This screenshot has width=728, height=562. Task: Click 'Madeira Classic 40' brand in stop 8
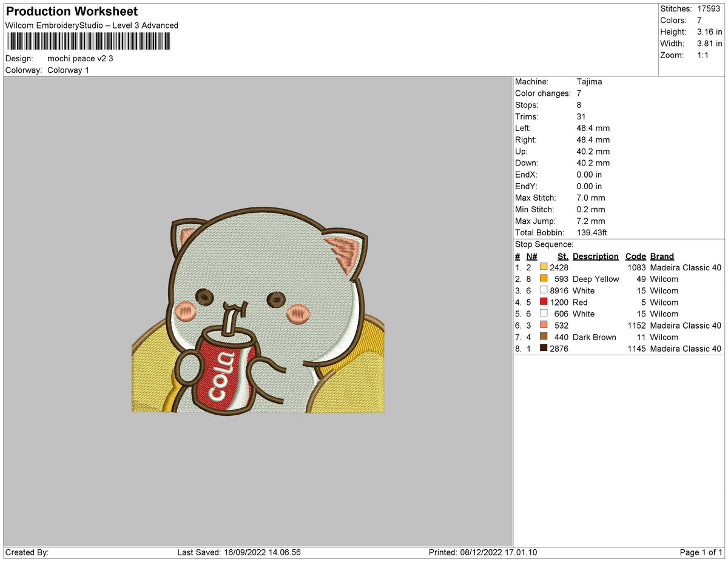[686, 349]
